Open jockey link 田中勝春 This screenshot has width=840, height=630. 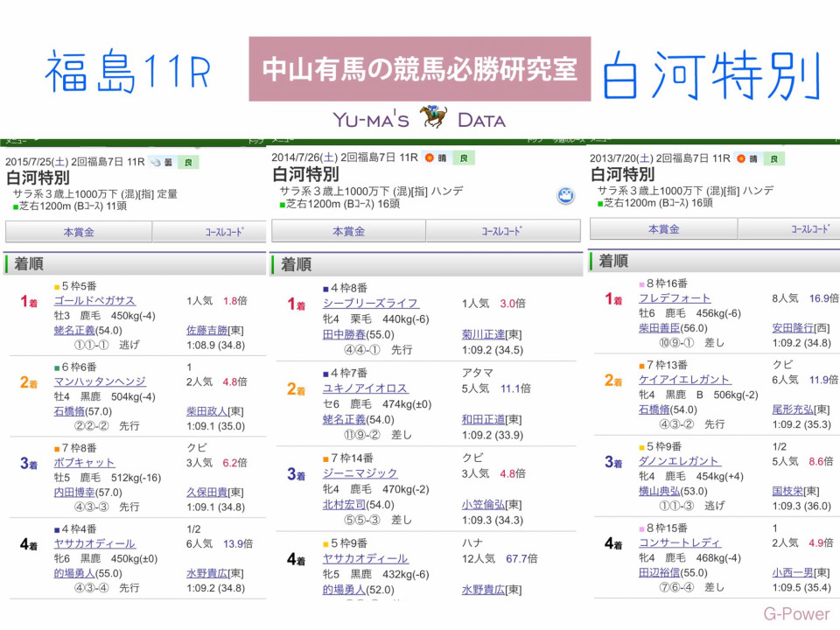click(344, 335)
